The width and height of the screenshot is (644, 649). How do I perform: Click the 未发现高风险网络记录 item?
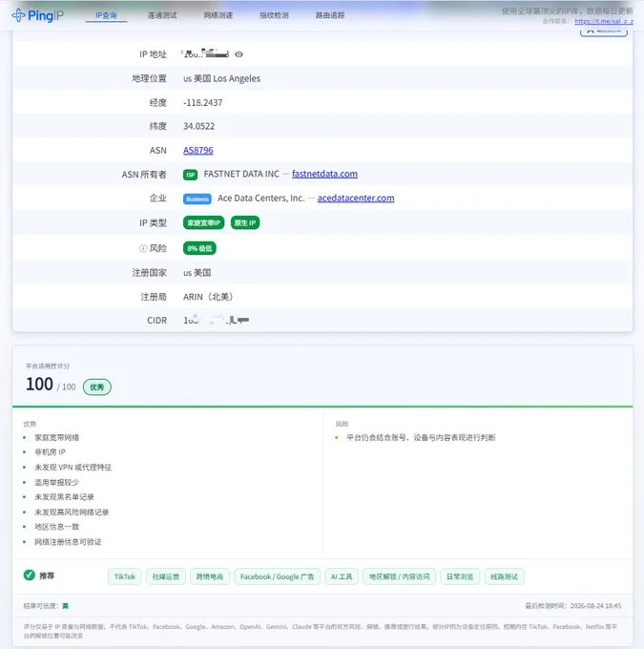pos(72,512)
